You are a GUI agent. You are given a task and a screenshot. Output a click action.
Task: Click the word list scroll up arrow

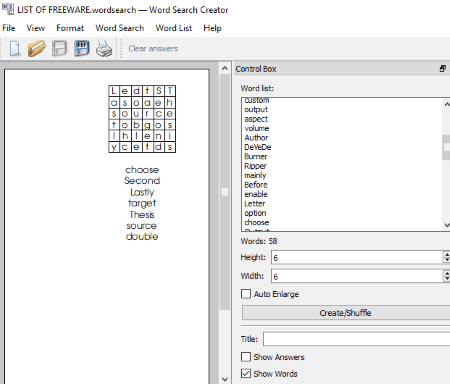(447, 105)
